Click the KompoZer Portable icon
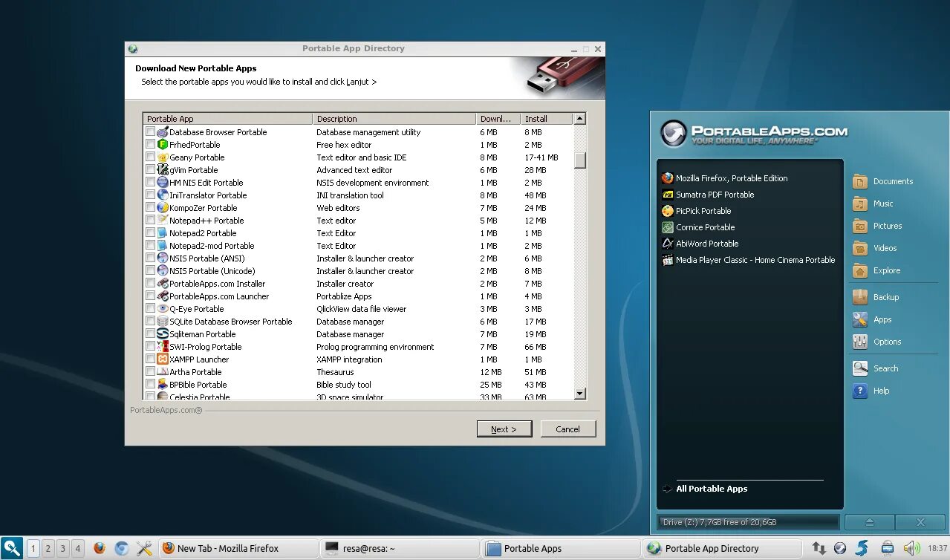The width and height of the screenshot is (950, 560). tap(163, 208)
